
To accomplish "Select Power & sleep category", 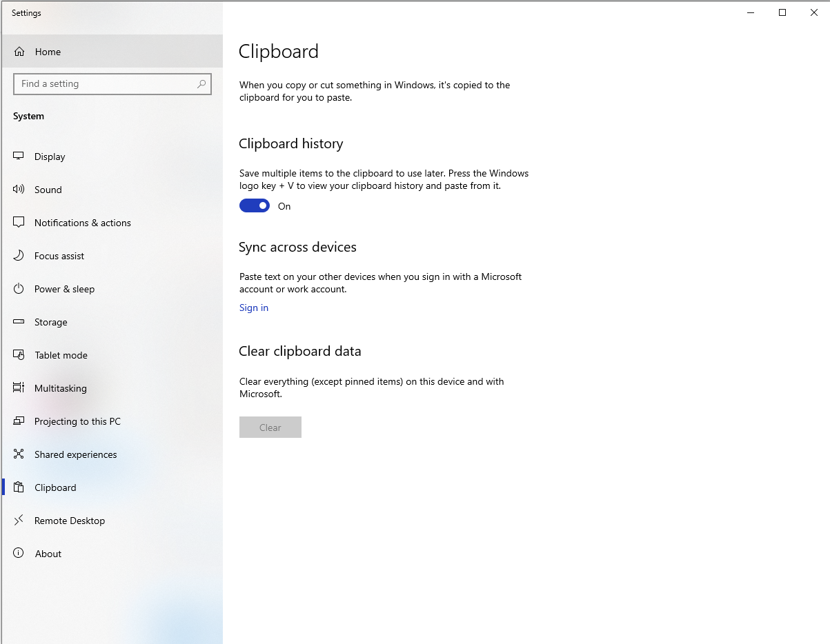I will click(x=112, y=289).
